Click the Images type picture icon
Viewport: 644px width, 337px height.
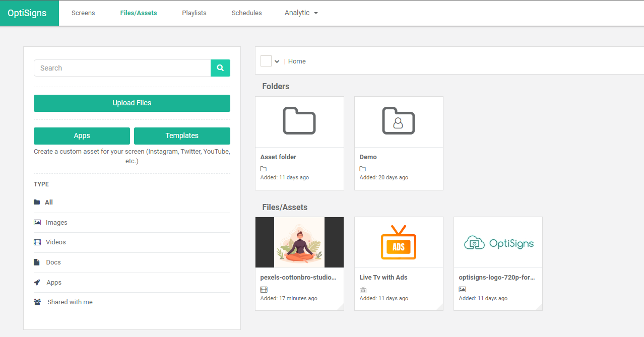tap(37, 222)
